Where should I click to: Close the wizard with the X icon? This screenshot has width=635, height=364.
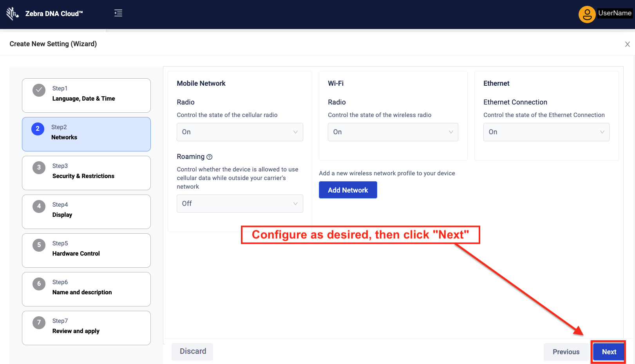(627, 44)
